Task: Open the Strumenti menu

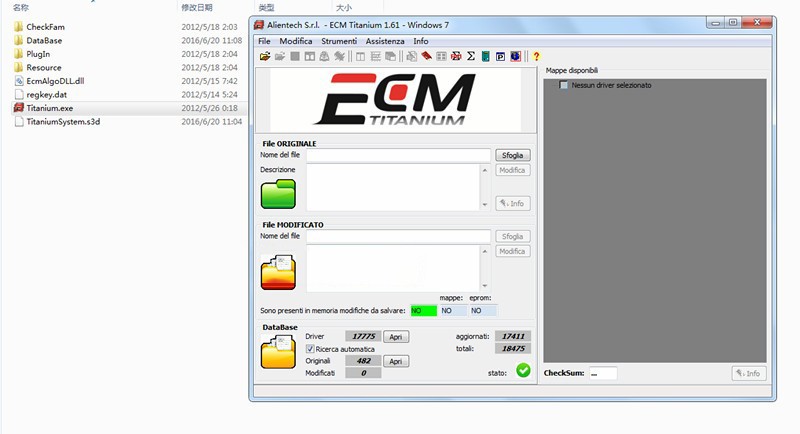Action: click(x=339, y=41)
